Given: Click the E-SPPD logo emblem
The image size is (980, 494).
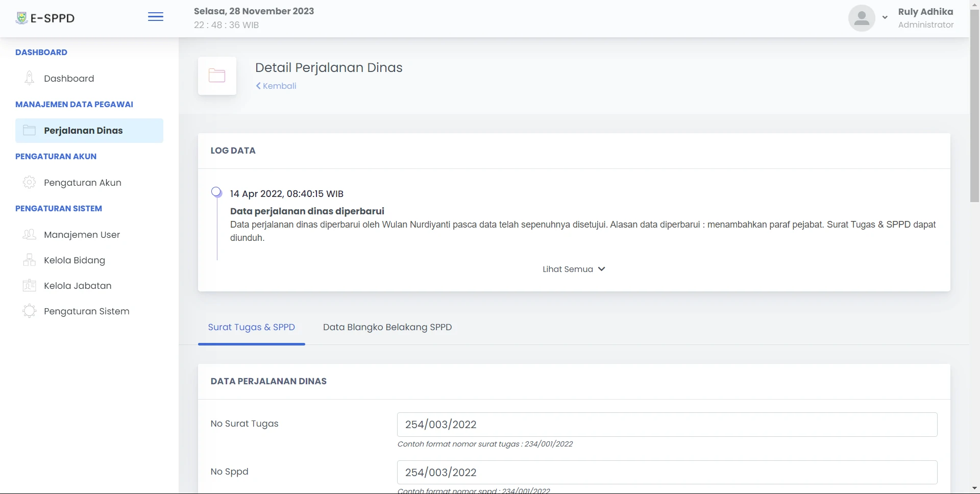Looking at the screenshot, I should point(21,18).
